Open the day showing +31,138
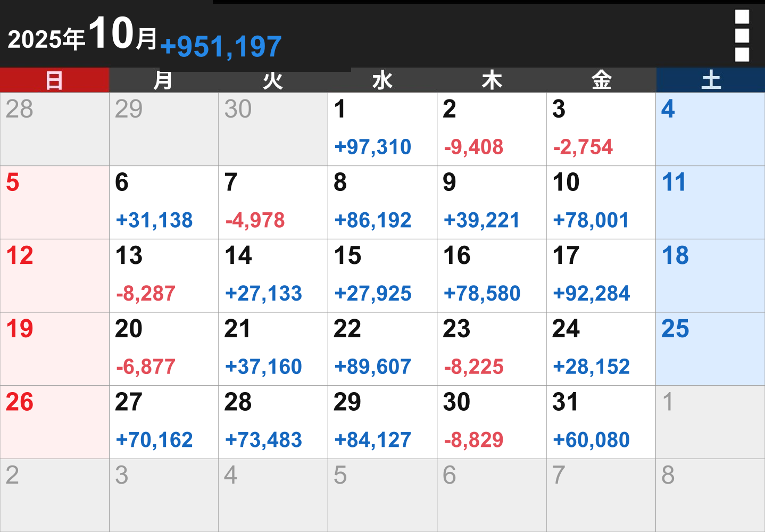 tap(164, 203)
